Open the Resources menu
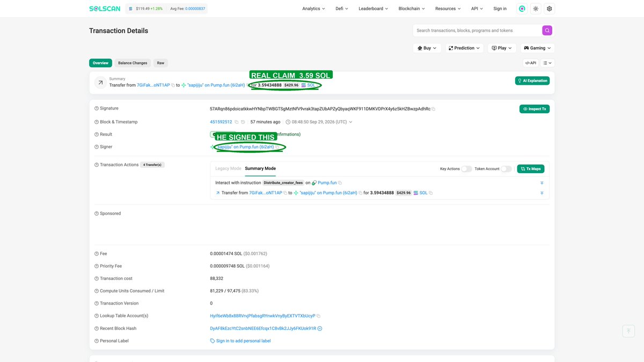 click(448, 9)
